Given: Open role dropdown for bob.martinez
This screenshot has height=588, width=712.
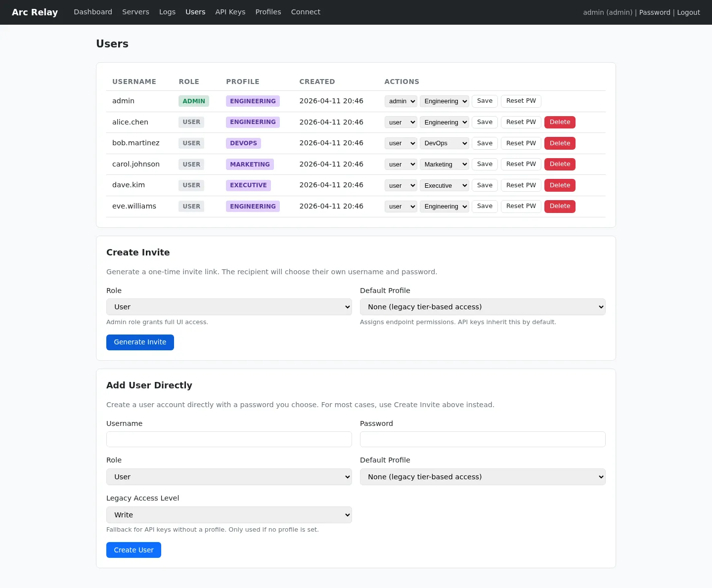Looking at the screenshot, I should click(401, 143).
